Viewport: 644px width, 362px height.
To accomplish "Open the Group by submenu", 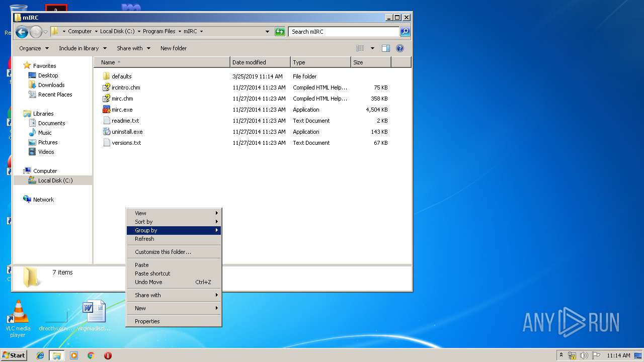I will click(174, 230).
